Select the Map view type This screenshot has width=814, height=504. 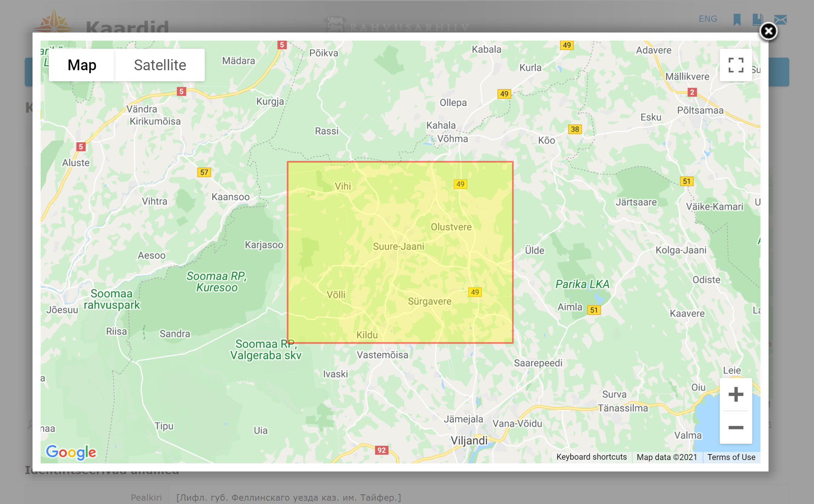(82, 65)
